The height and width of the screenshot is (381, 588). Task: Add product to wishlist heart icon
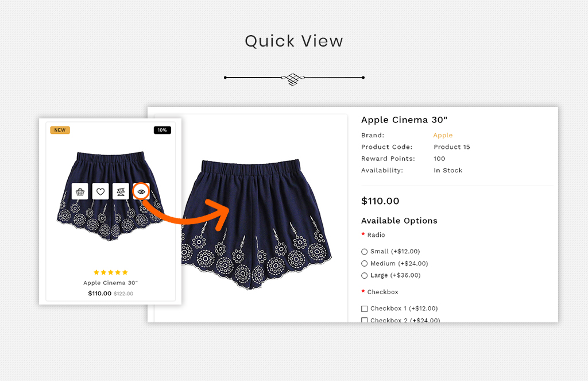pyautogui.click(x=100, y=191)
